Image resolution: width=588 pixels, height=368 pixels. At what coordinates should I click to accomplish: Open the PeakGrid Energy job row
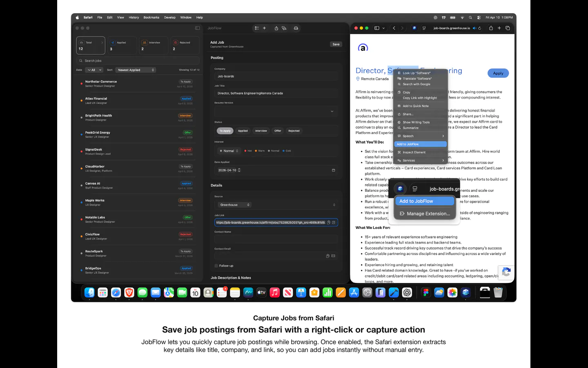(x=137, y=135)
